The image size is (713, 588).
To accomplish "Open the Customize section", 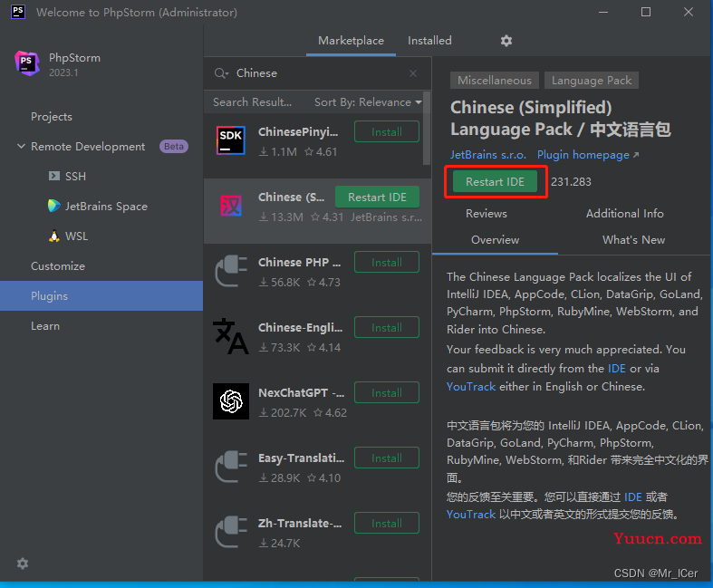I will pyautogui.click(x=58, y=266).
